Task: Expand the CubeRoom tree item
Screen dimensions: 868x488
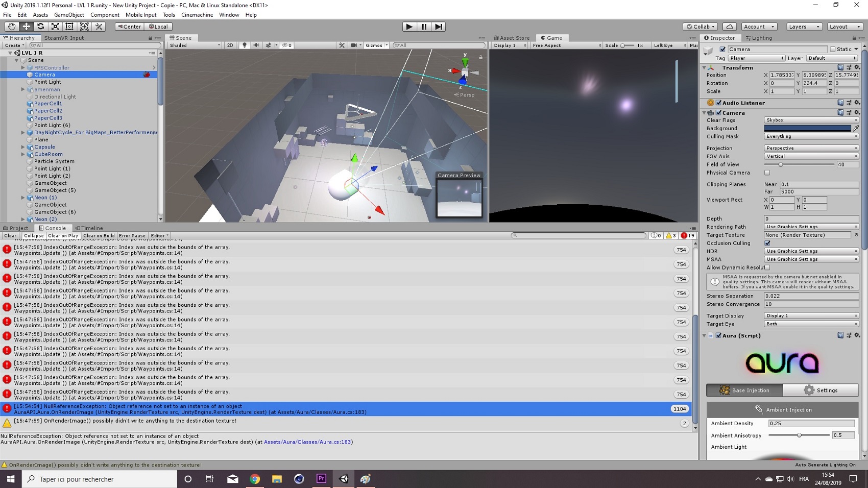Action: click(22, 154)
